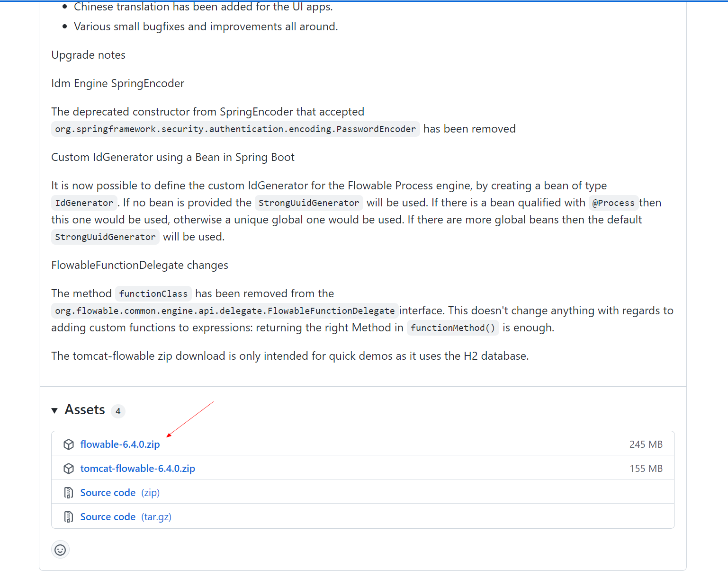The width and height of the screenshot is (728, 586).
Task: Click the Assets section heading
Action: [84, 410]
